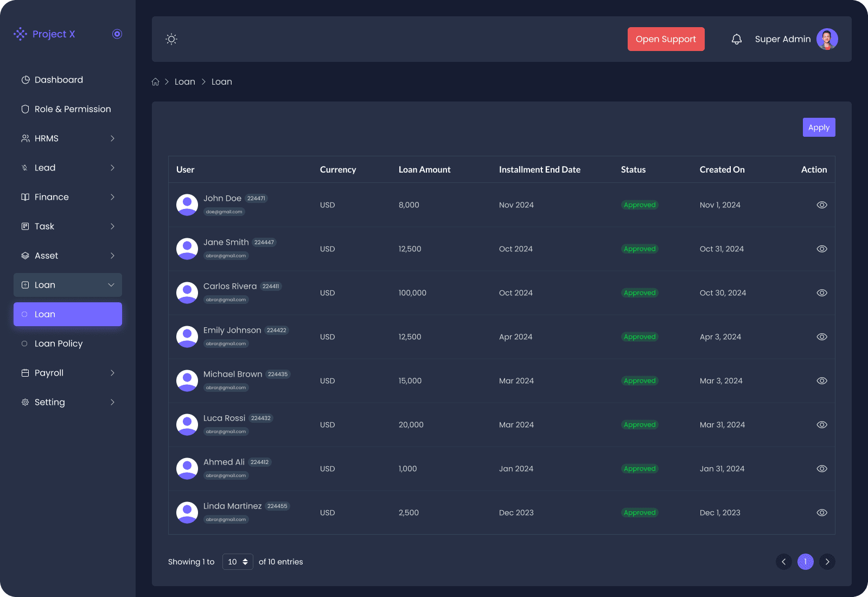Open the entries-per-page dropdown
Image resolution: width=868 pixels, height=597 pixels.
238,562
